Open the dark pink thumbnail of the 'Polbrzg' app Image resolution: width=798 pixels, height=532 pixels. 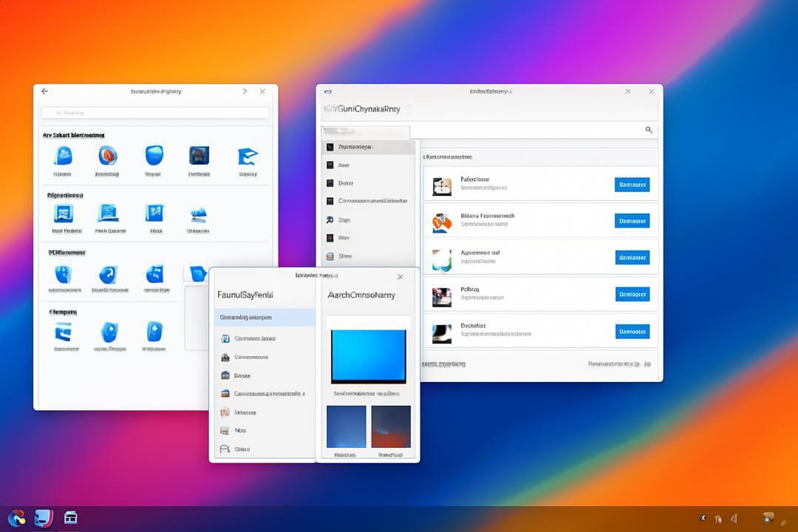pyautogui.click(x=442, y=297)
